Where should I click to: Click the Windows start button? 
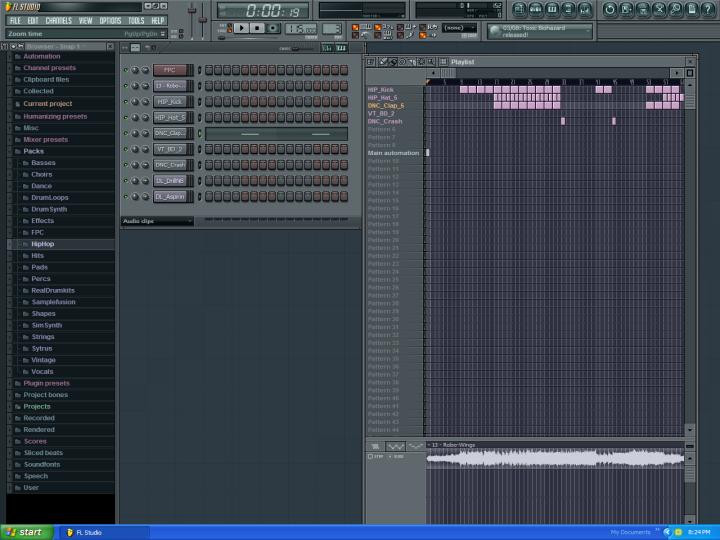click(x=27, y=532)
